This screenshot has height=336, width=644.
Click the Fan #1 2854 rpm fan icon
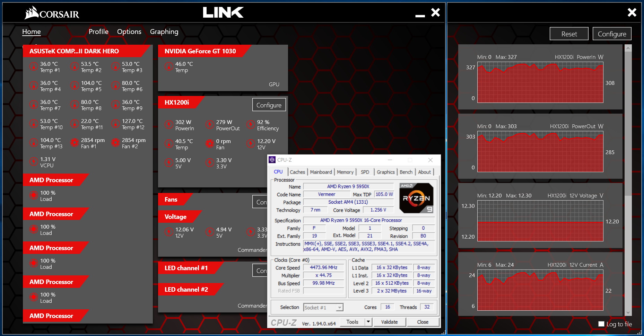click(x=75, y=143)
